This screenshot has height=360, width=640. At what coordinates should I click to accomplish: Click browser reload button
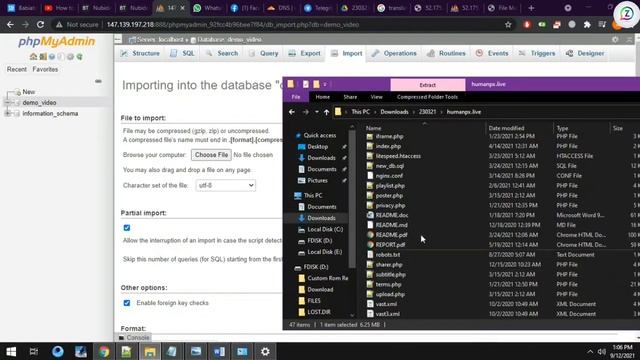[40, 24]
